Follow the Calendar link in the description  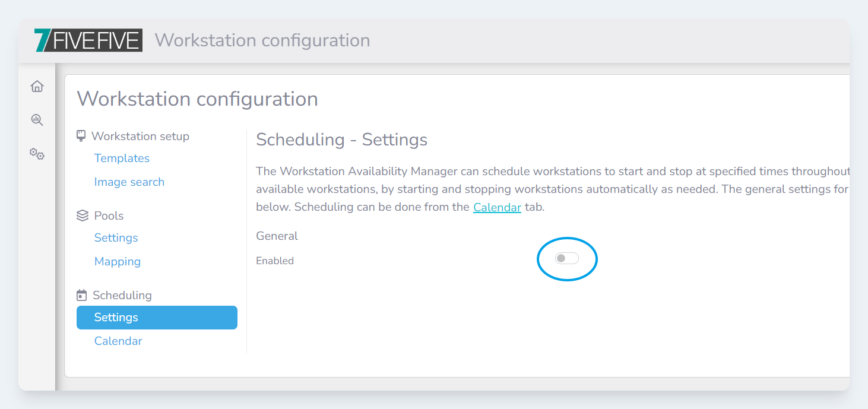497,207
